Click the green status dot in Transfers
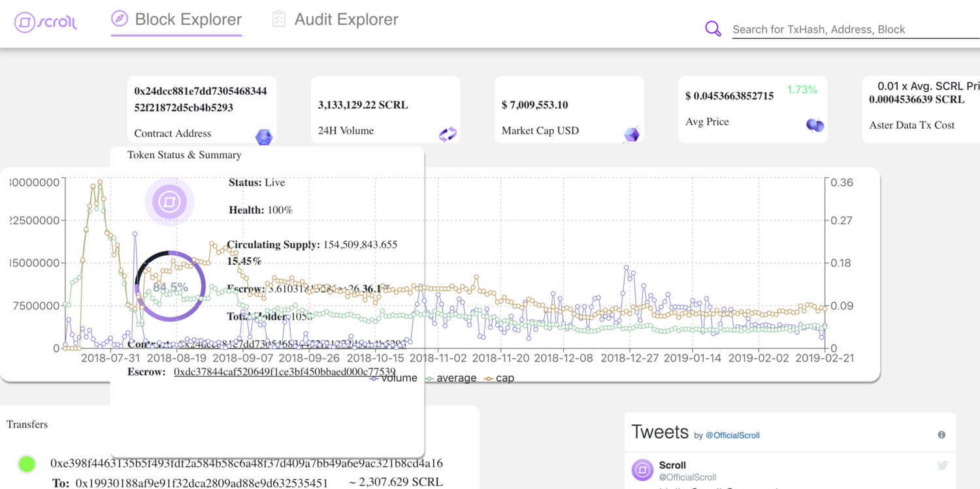This screenshot has width=980, height=489. (27, 464)
